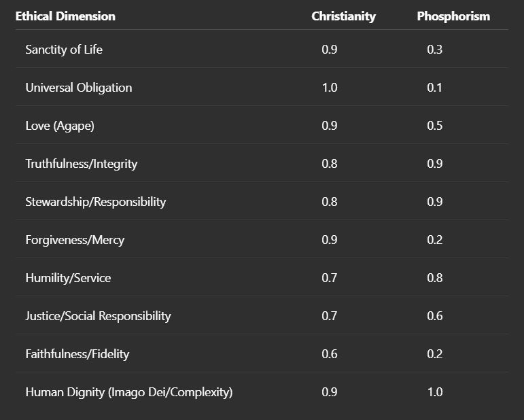This screenshot has width=524, height=420.
Task: Click Phosphorism score 0.1 for Universal Obligation
Action: (x=435, y=88)
